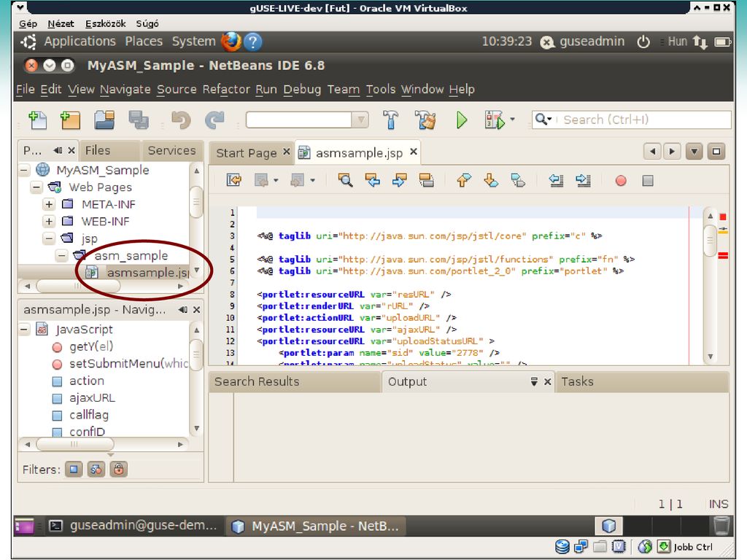Viewport: 747px width, 560px height.
Task: Shift Line Left in editor toolbar
Action: 556,180
